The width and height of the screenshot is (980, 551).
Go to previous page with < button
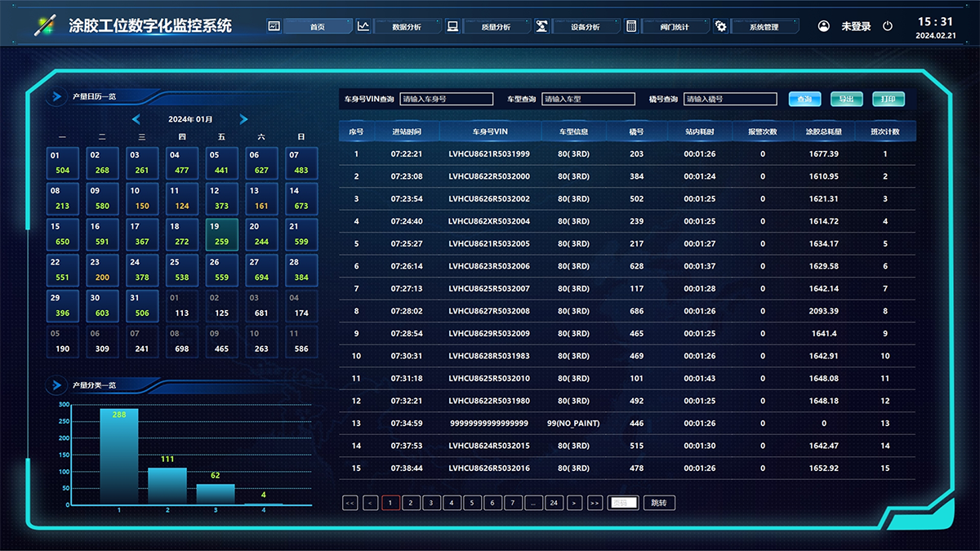[x=371, y=503]
